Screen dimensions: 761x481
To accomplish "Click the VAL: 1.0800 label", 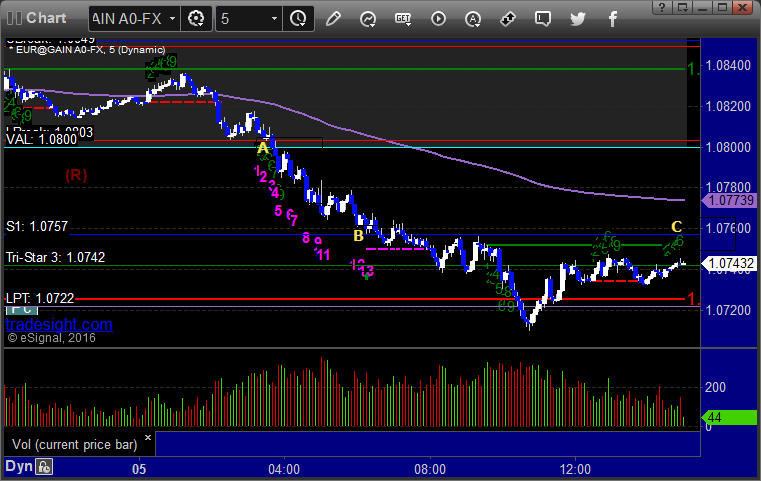I will 42,140.
